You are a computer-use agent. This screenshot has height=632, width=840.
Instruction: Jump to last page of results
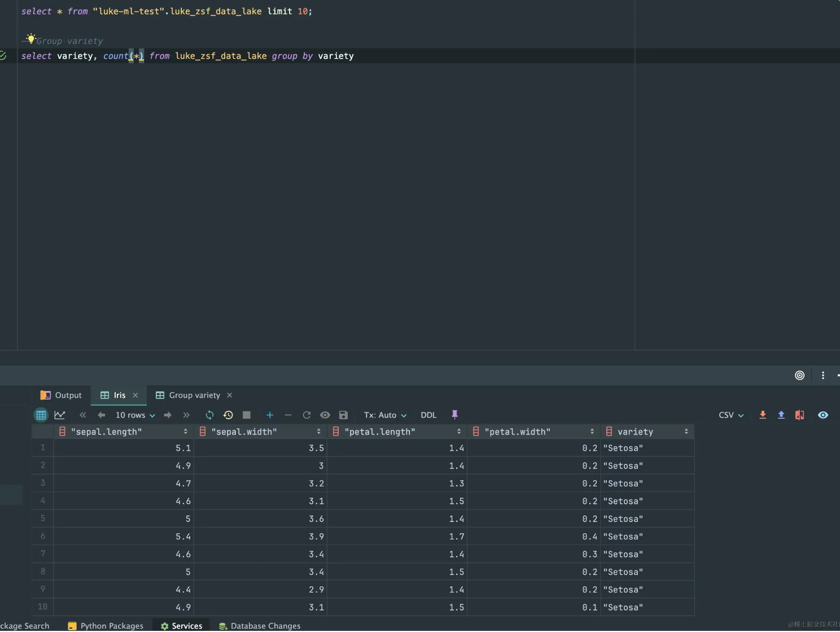[186, 415]
